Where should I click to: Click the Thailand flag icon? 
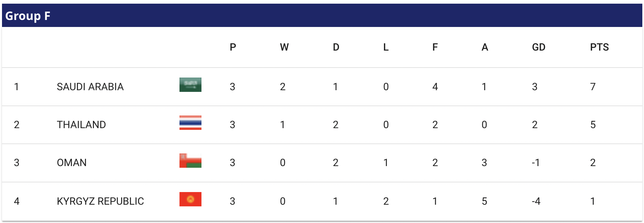pos(190,122)
